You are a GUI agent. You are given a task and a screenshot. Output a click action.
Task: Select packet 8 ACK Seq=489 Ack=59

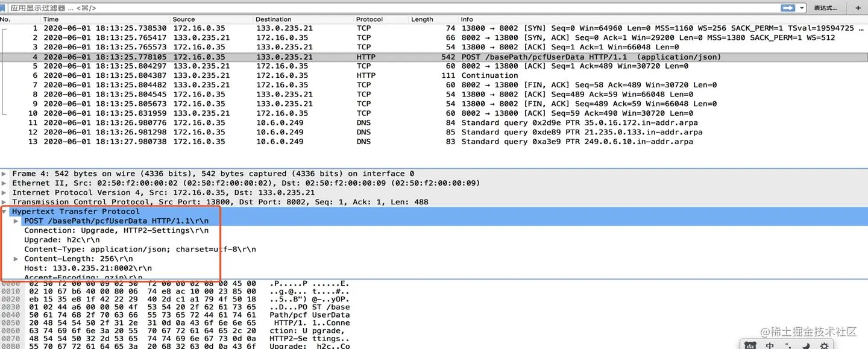click(434, 95)
